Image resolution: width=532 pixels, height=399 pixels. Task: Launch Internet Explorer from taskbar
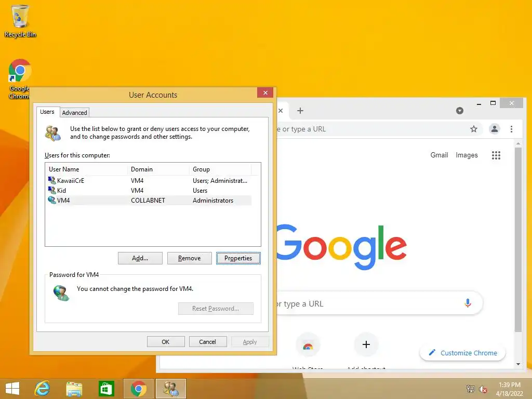coord(43,389)
